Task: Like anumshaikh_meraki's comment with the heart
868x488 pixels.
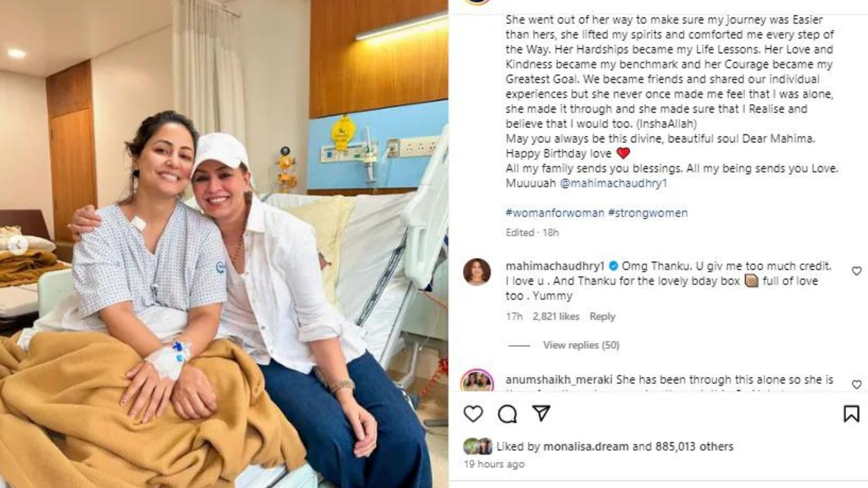Action: point(857,384)
